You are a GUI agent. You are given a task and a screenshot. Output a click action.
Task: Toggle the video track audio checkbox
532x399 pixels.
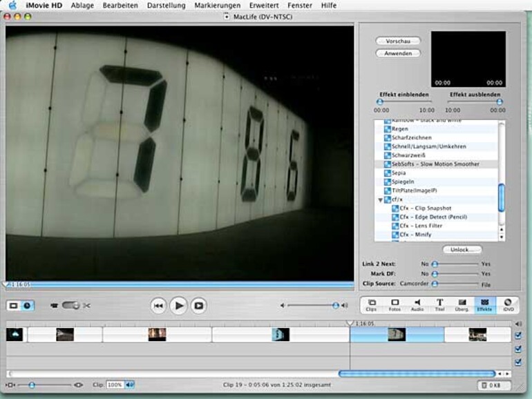[x=518, y=335]
